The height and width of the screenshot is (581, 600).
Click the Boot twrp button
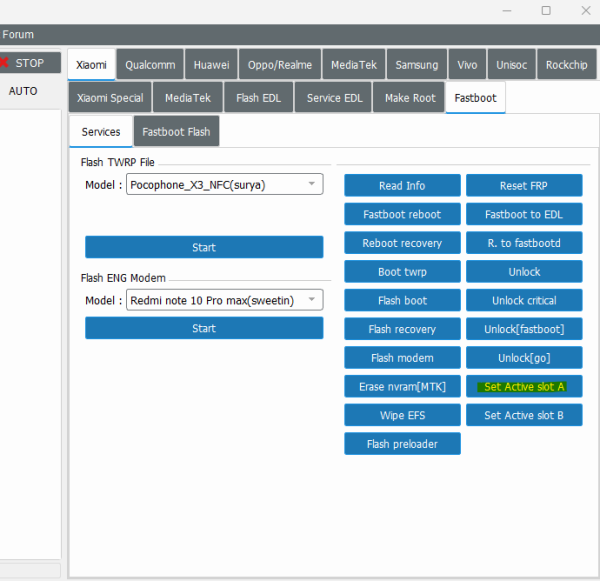(x=402, y=271)
